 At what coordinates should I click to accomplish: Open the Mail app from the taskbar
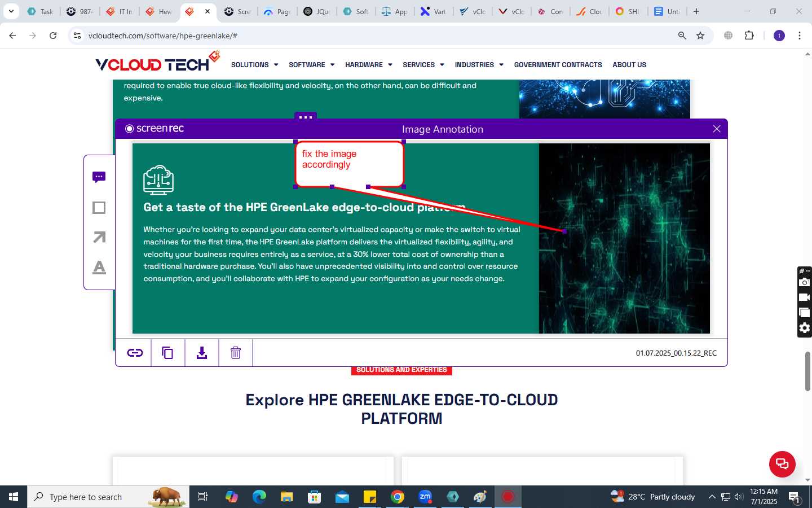coord(342,497)
